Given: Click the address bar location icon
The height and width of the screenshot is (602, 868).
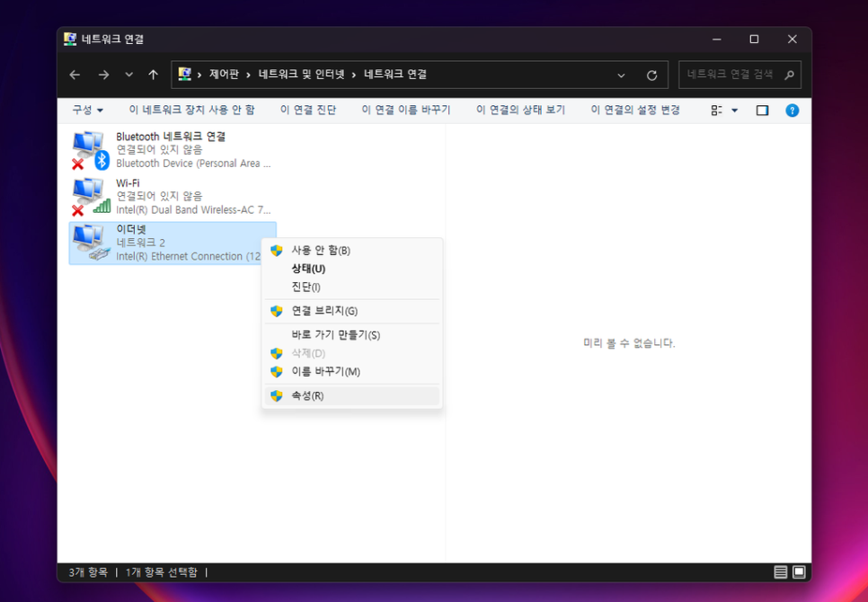Looking at the screenshot, I should coord(185,75).
